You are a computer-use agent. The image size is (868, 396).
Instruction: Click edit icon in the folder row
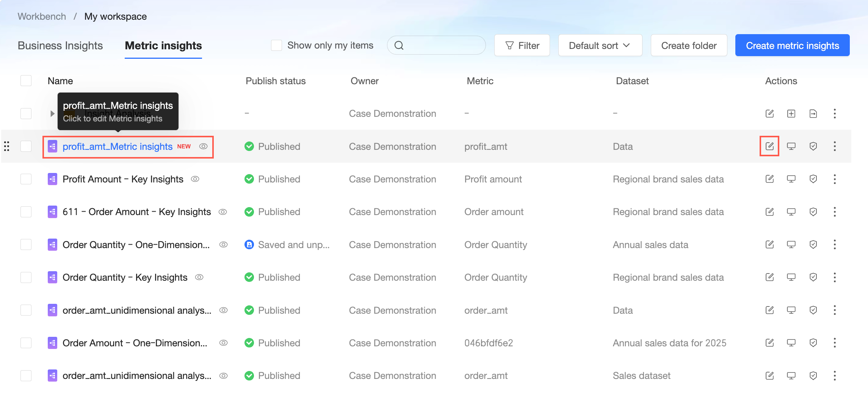pyautogui.click(x=769, y=113)
